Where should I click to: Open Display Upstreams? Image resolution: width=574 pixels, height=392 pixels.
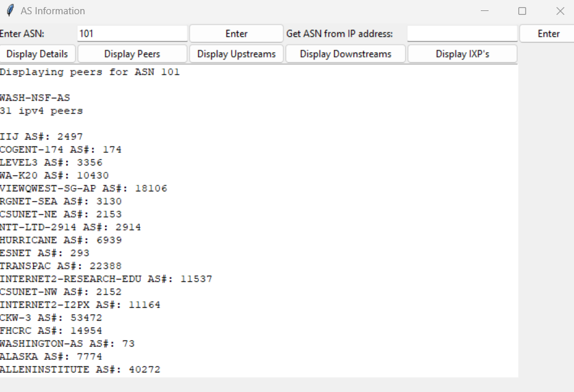tap(236, 54)
